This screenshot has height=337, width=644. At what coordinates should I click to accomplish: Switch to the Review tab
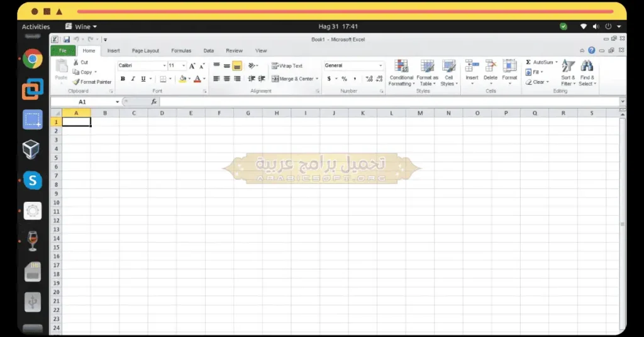[234, 50]
